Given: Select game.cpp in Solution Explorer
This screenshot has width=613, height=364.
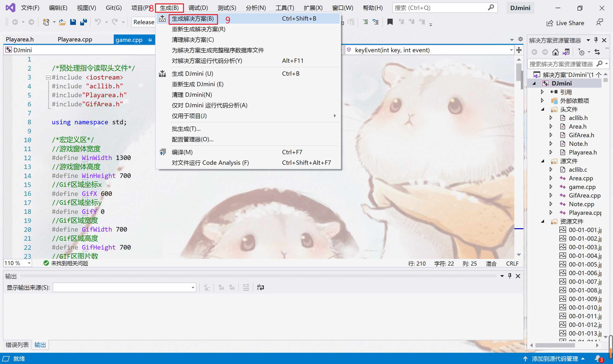Looking at the screenshot, I should tap(582, 187).
